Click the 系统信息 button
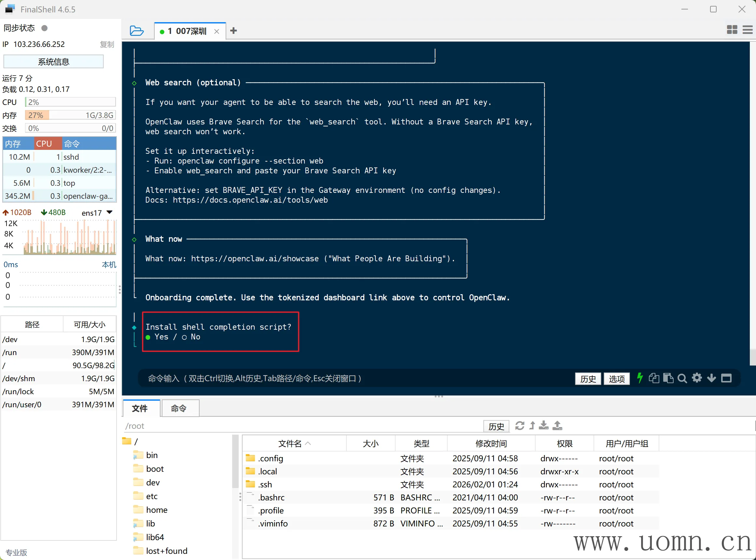This screenshot has height=560, width=756. click(53, 62)
